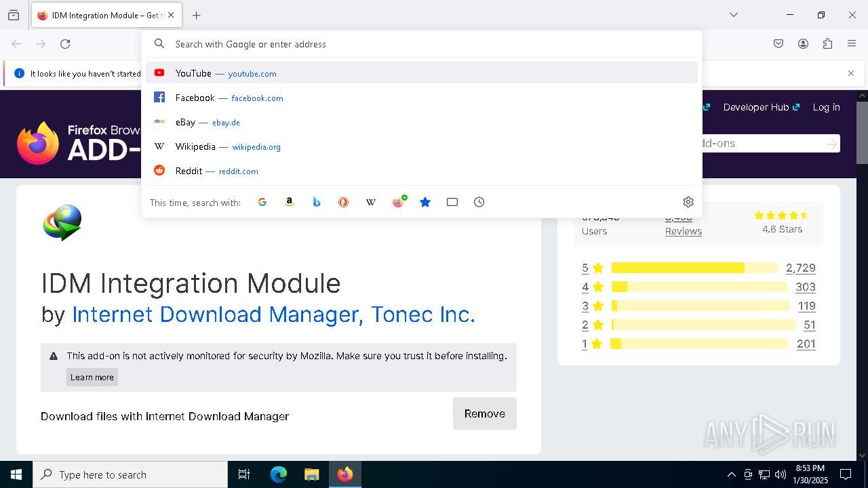Viewport: 868px width, 488px height.
Task: View 3-star reviews count 119
Action: pyautogui.click(x=806, y=306)
